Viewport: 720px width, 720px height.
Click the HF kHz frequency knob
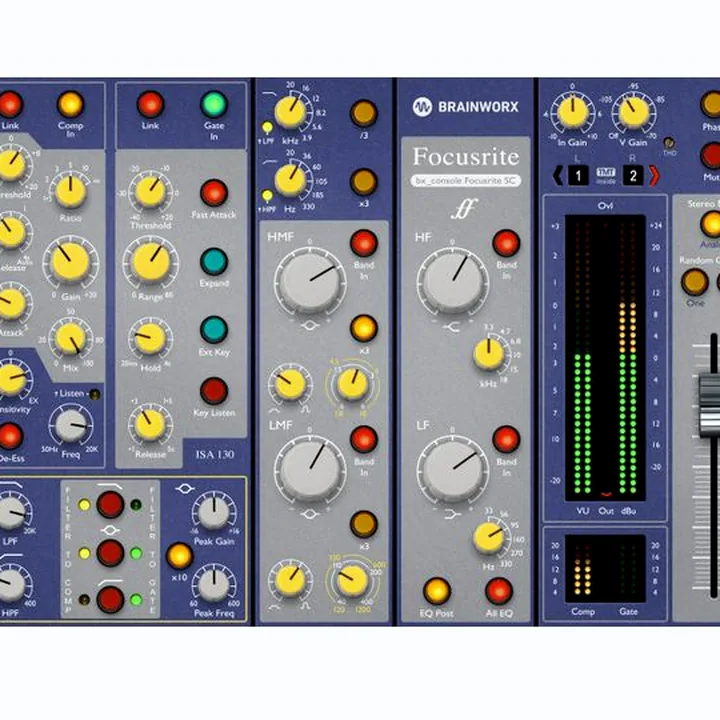[489, 355]
